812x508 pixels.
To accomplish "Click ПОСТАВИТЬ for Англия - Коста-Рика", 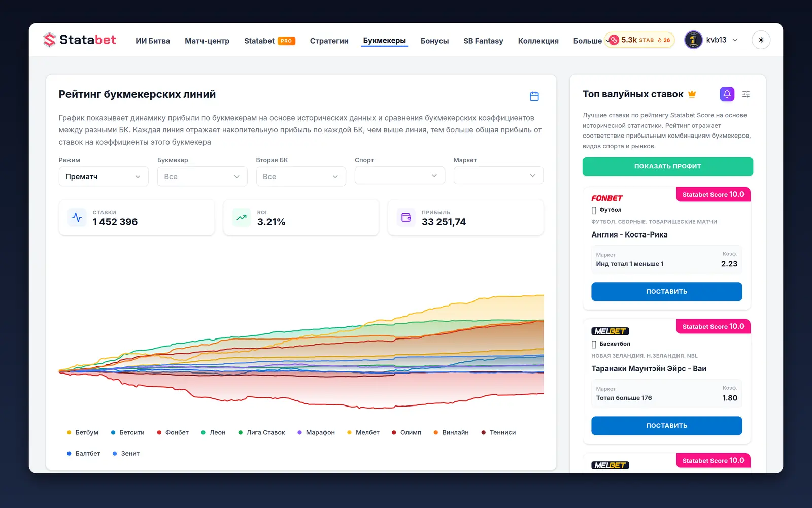I will pyautogui.click(x=667, y=292).
